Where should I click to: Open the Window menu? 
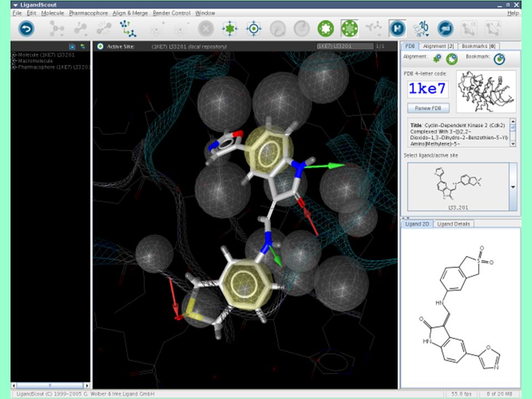click(x=205, y=13)
